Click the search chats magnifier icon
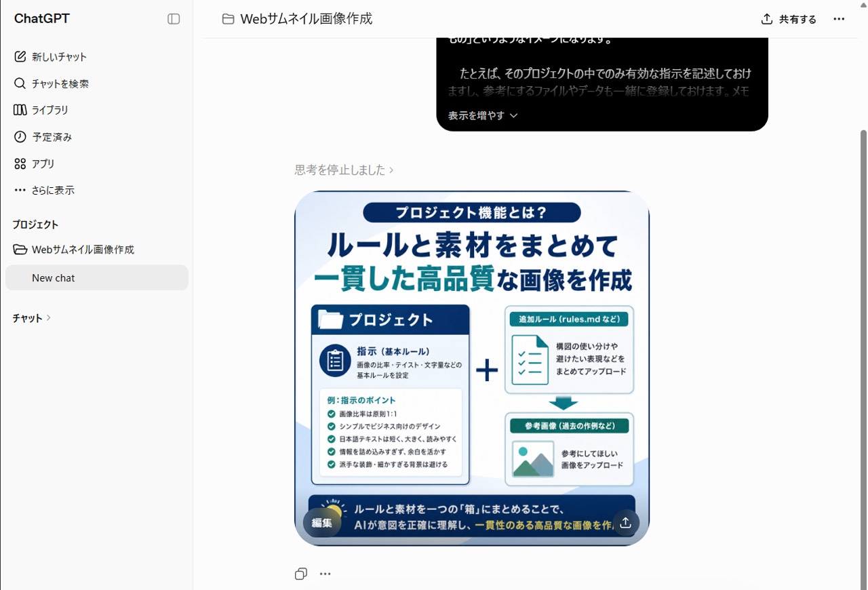Viewport: 868px width, 590px height. pyautogui.click(x=20, y=83)
